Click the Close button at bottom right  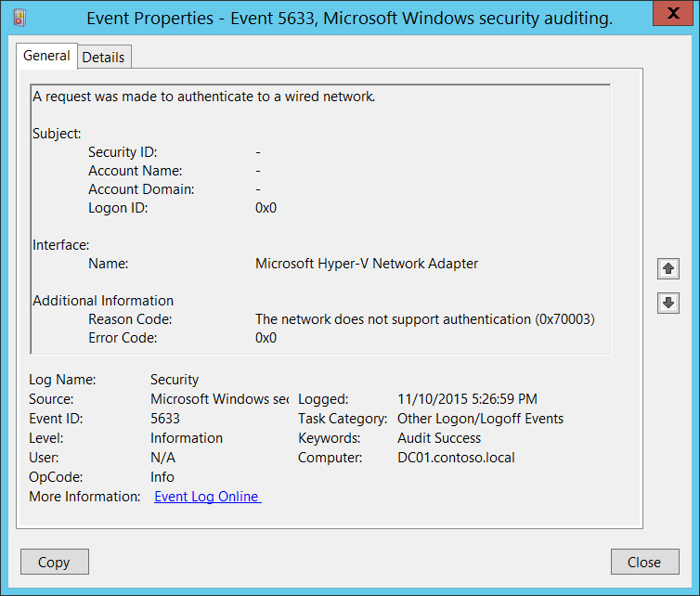(643, 562)
